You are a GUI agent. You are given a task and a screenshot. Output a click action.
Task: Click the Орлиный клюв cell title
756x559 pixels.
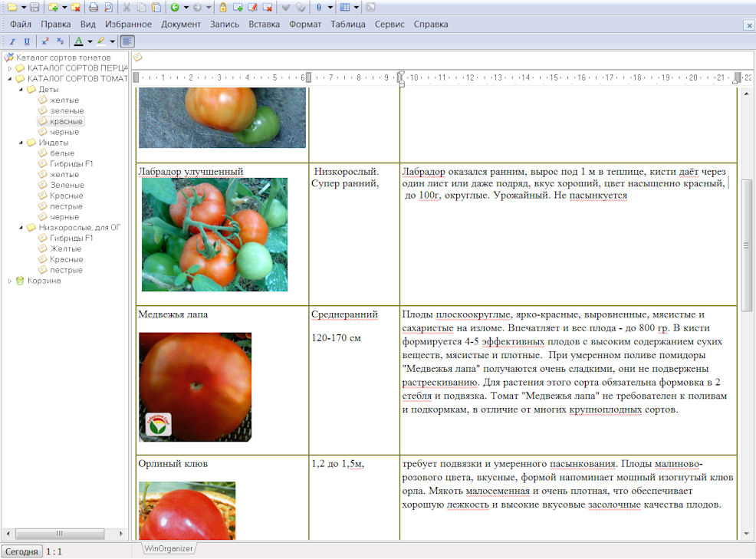pos(173,464)
